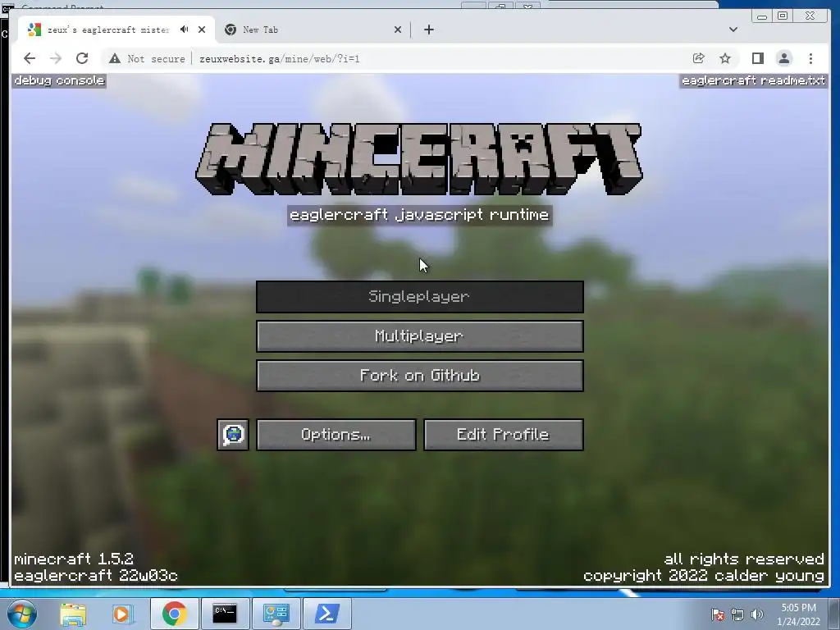
Task: Restore down the Chrome window
Action: pos(783,16)
